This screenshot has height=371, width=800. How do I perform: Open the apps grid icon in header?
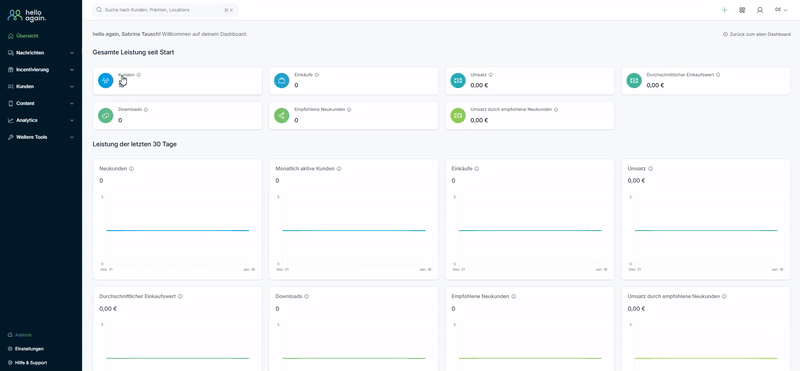pos(742,10)
